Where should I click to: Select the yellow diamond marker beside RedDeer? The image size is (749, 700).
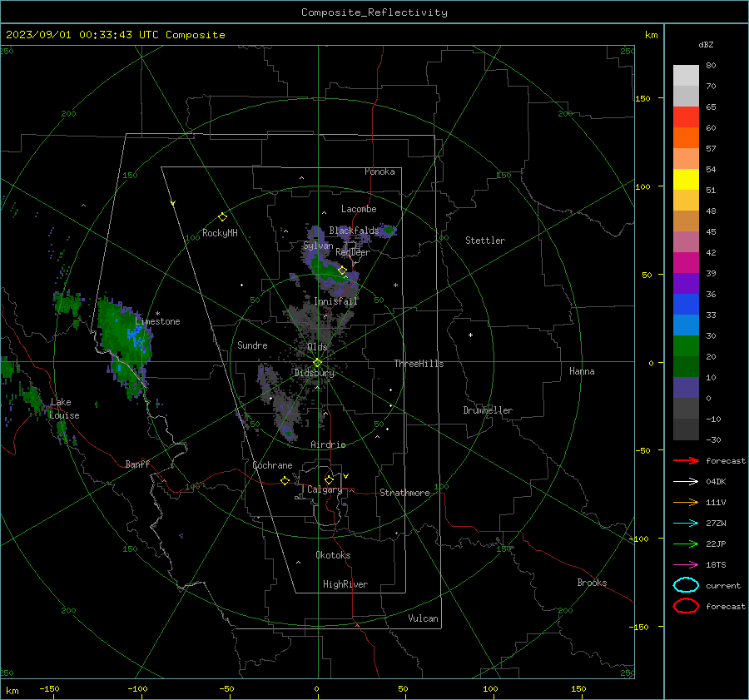click(x=342, y=271)
